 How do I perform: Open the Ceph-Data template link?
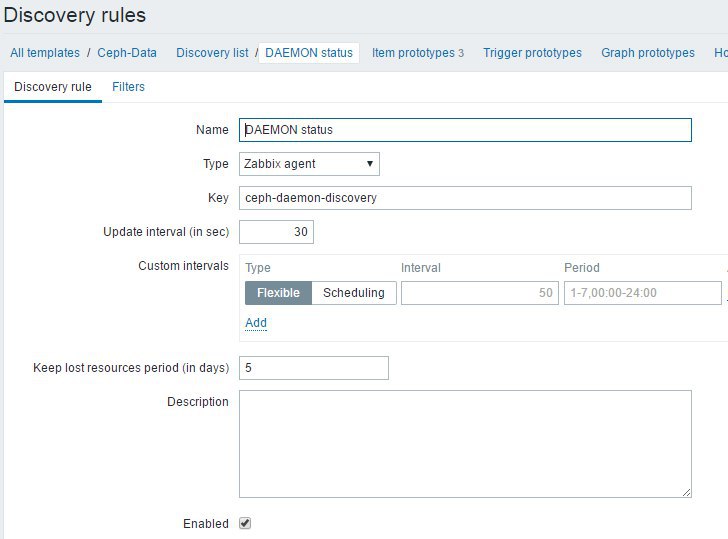point(127,53)
